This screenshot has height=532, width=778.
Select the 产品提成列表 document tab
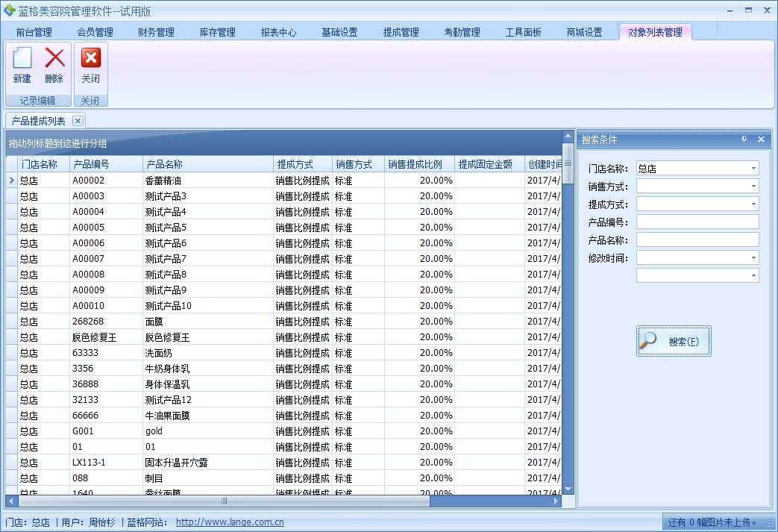coord(38,121)
